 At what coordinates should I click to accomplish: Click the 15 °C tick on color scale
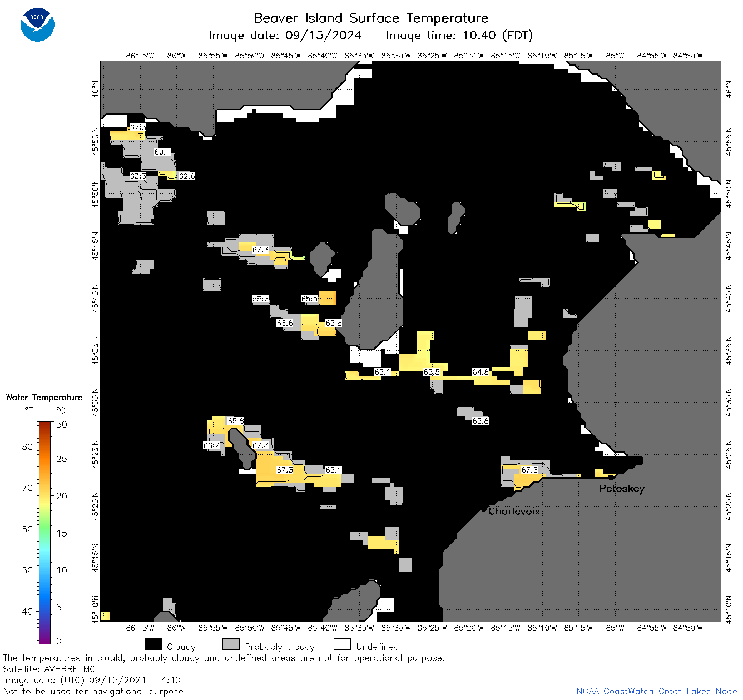pyautogui.click(x=62, y=533)
